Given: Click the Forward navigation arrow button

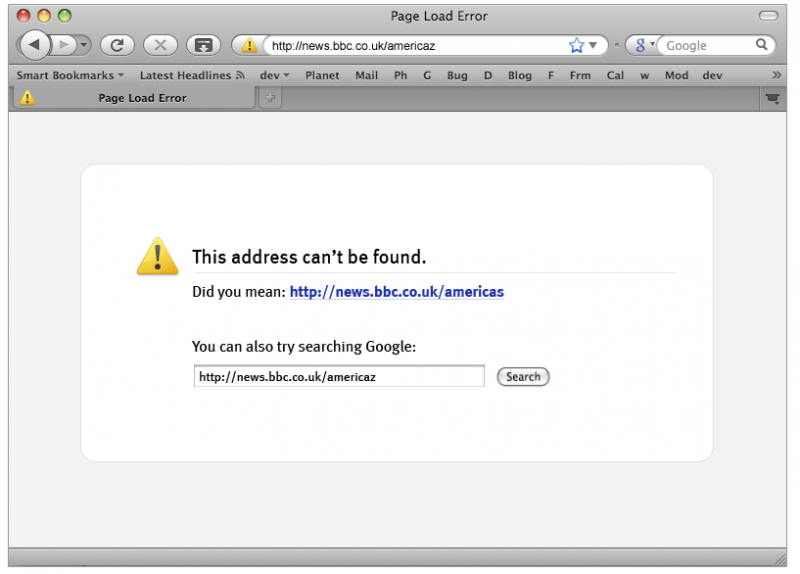Looking at the screenshot, I should coord(63,45).
